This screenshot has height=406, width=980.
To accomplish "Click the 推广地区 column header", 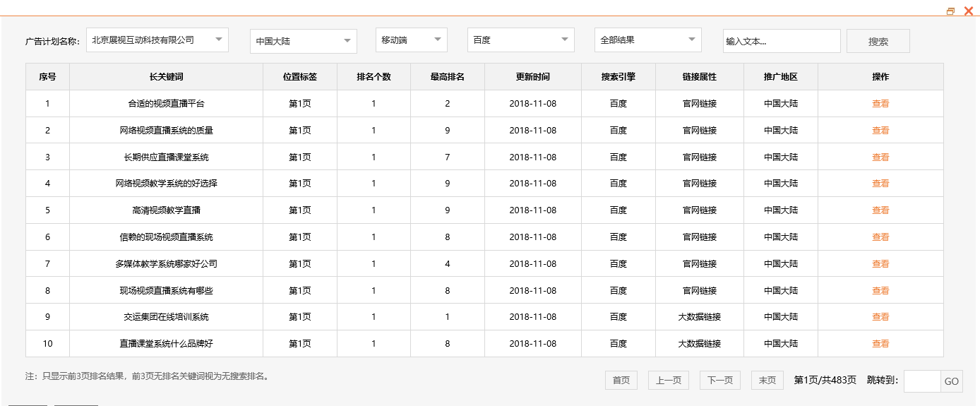I will click(781, 77).
